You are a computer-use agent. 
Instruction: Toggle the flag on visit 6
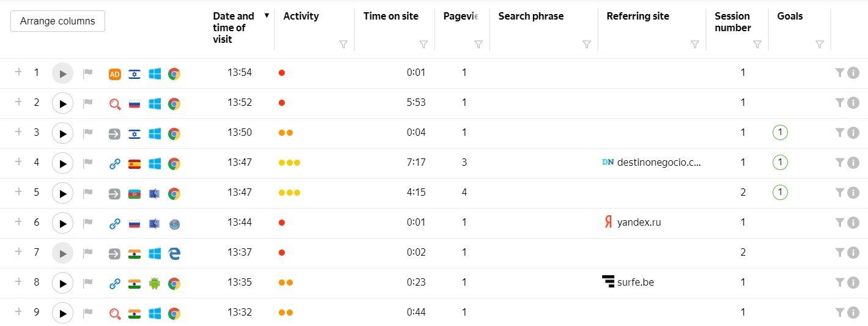[x=88, y=223]
